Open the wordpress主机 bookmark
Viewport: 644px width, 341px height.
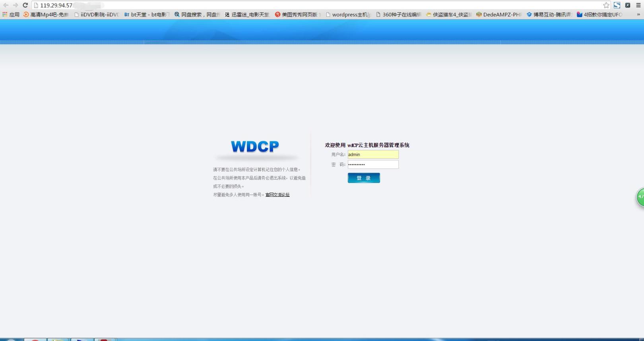[348, 14]
